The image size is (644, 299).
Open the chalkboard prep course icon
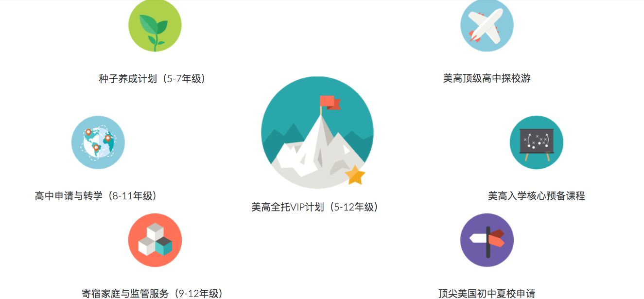pyautogui.click(x=537, y=142)
